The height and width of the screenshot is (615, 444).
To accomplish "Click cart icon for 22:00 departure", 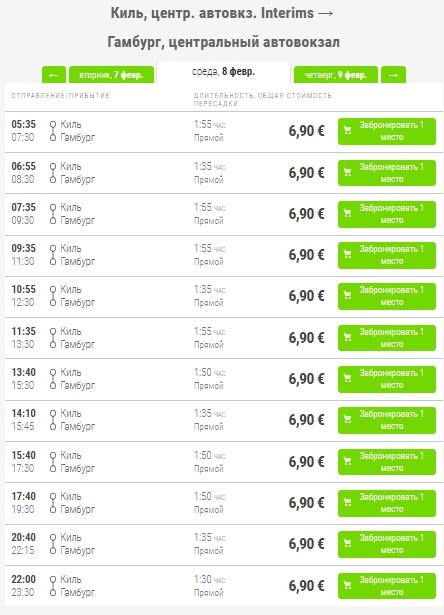I will coord(348,585).
